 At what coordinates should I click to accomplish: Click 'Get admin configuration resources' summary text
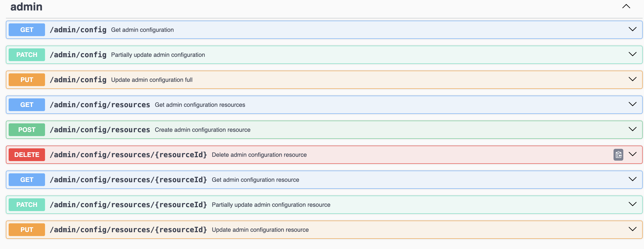click(200, 105)
